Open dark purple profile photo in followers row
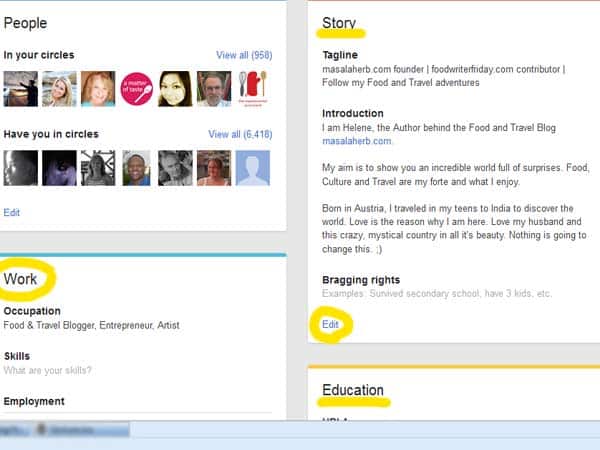The width and height of the screenshot is (600, 450). pyautogui.click(x=59, y=168)
